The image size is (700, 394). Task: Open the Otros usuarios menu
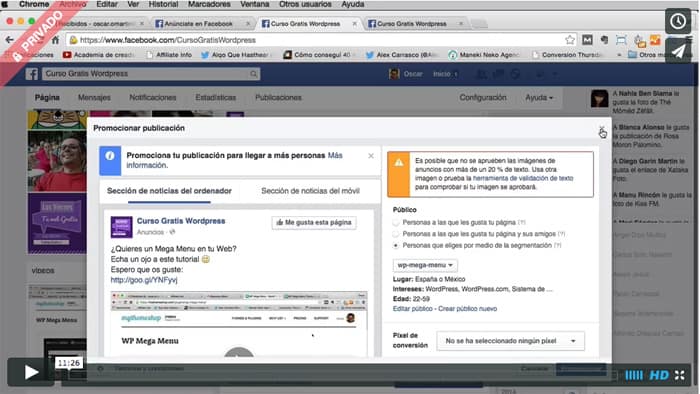tap(305, 4)
